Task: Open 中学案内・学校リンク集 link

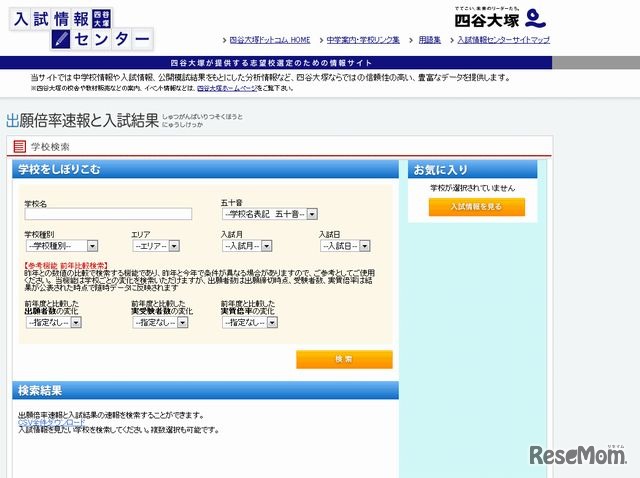Action: click(x=363, y=40)
